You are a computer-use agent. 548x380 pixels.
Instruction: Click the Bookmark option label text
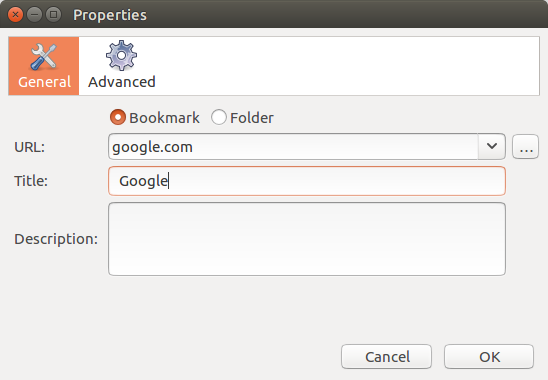[x=164, y=118]
